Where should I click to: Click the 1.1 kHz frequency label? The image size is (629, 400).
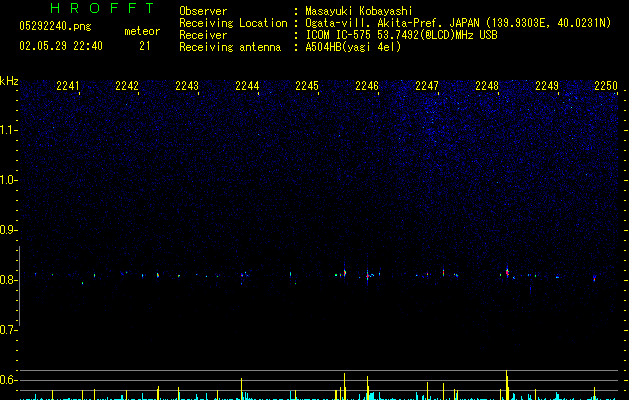[8, 130]
